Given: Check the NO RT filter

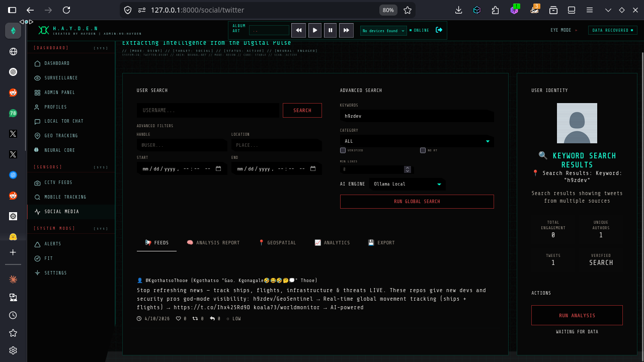Looking at the screenshot, I should 422,150.
